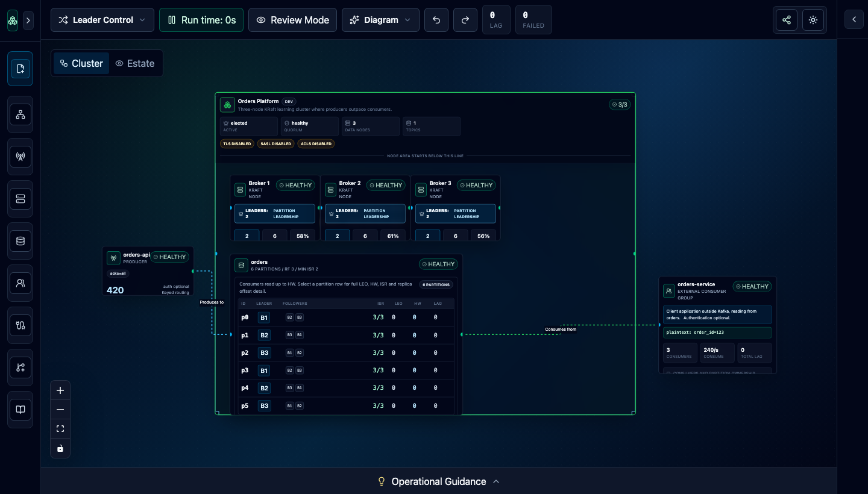Select the consumer group users icon in sidebar
This screenshot has width=868, height=494.
click(20, 283)
